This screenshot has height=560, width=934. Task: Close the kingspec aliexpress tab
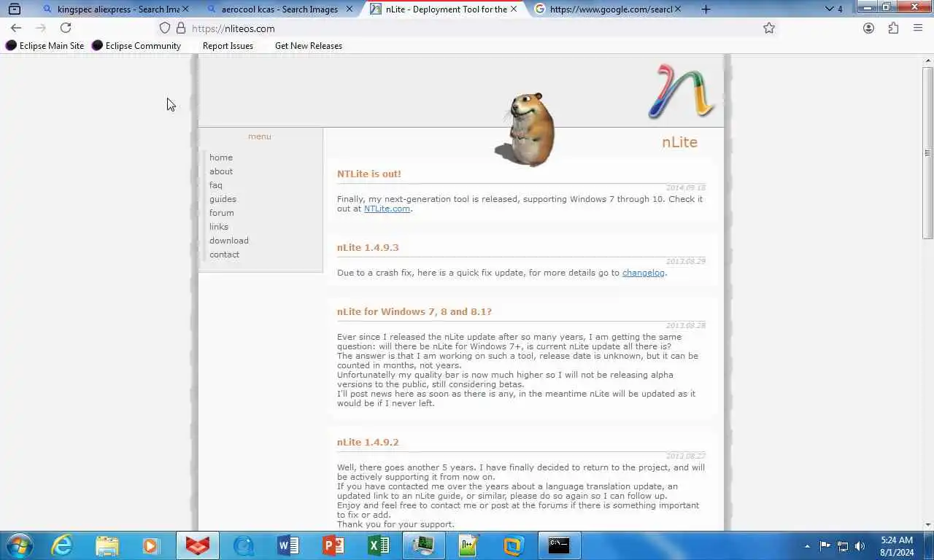tap(185, 9)
